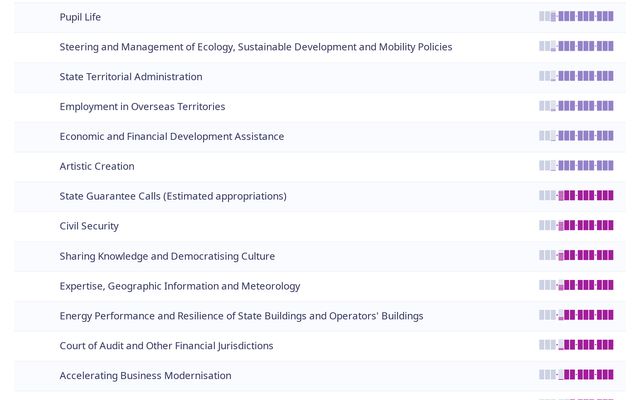The height and width of the screenshot is (400, 640).
Task: Click bar indicator for Energy Performance and Resilience row
Action: [x=576, y=316]
